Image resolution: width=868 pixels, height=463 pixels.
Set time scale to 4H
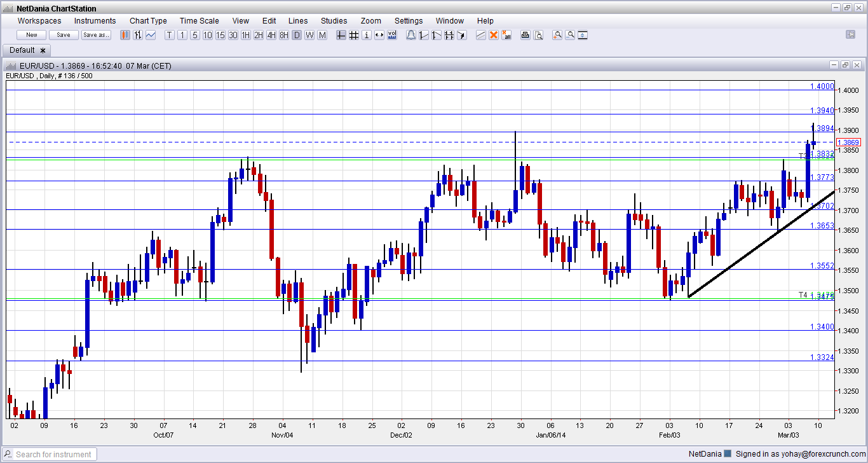pyautogui.click(x=271, y=35)
